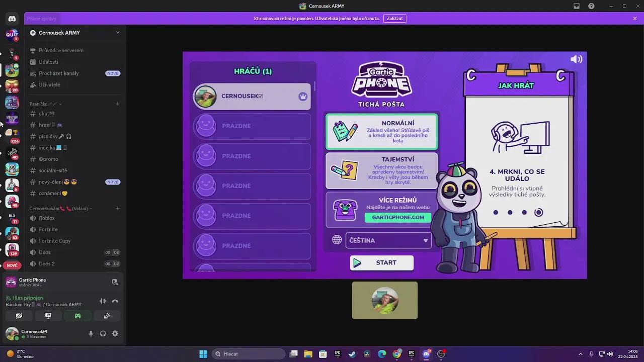Share your screen from voice panel

[48, 316]
